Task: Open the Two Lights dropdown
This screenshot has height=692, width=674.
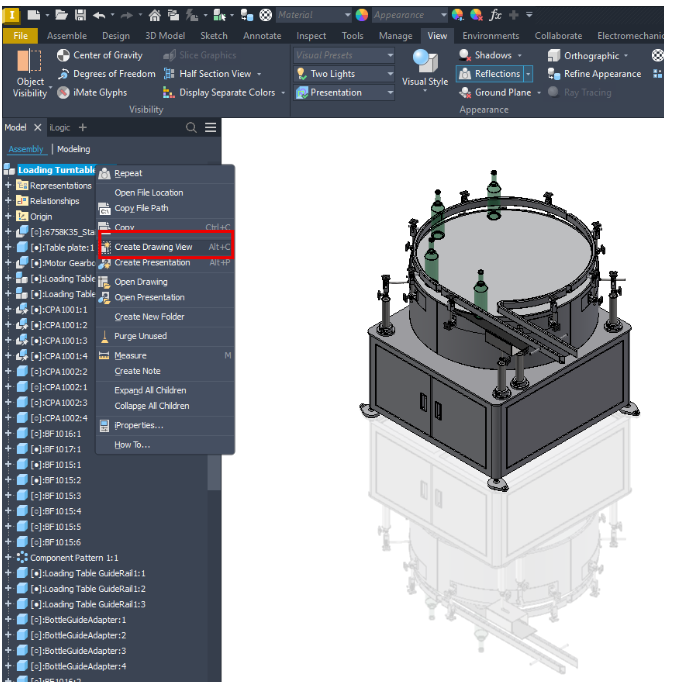Action: point(390,74)
